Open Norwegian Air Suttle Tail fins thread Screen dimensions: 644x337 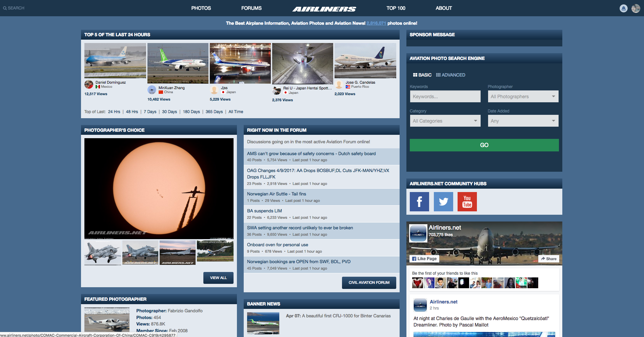(x=276, y=194)
